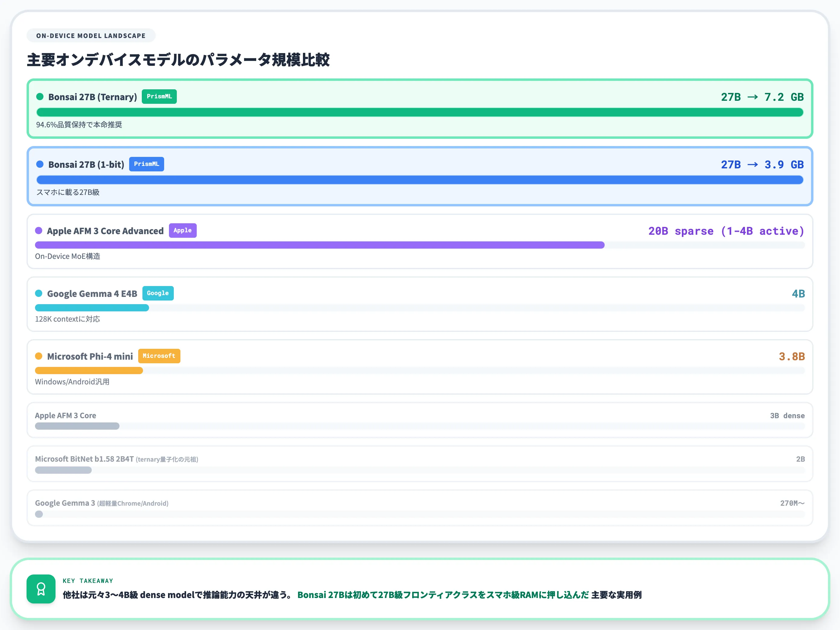Click the purple Apple AFM 3 Core Advanced bar
Viewport: 840px width, 630px height.
pos(320,245)
